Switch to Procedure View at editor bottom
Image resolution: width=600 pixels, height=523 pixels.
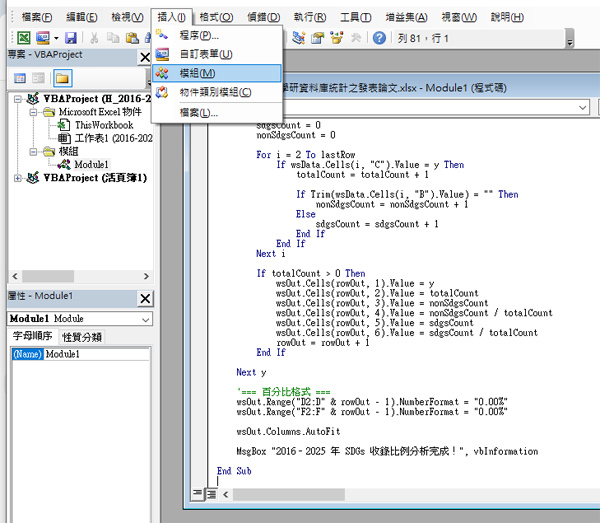tap(196, 494)
